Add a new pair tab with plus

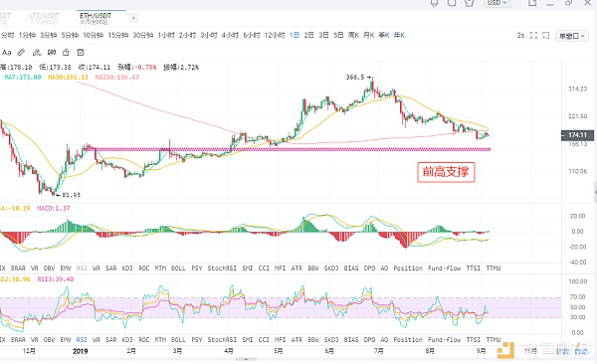(x=133, y=18)
